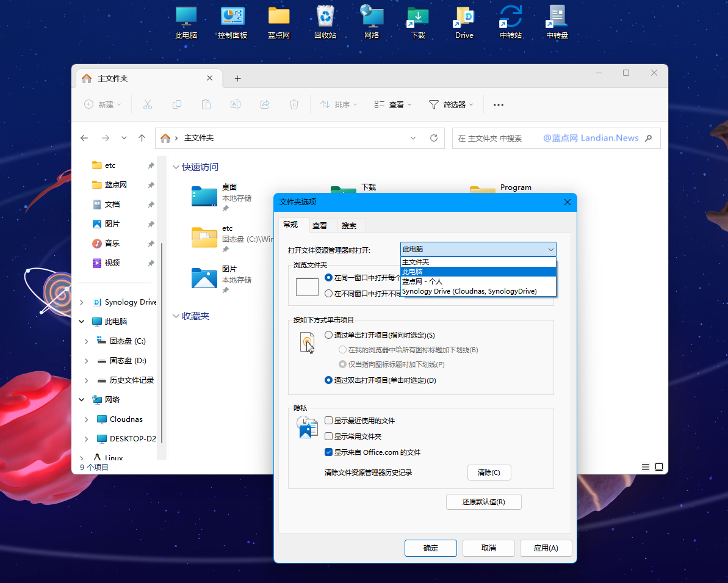Choose Synology Drive option in dropdown list
728x583 pixels.
pos(478,291)
